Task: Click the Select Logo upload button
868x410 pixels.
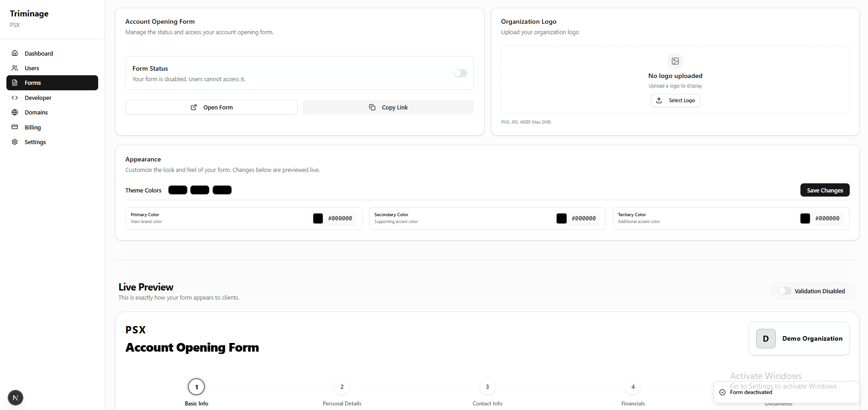Action: (x=675, y=100)
